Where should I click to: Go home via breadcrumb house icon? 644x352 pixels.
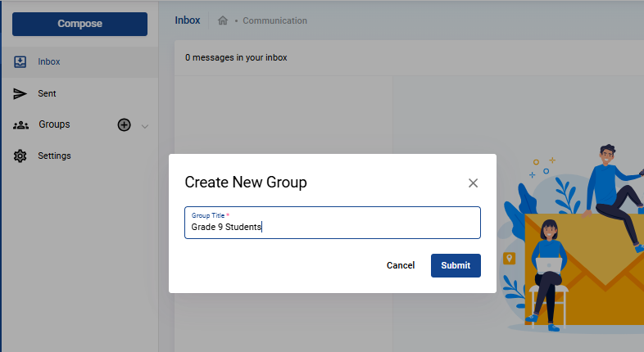(223, 20)
